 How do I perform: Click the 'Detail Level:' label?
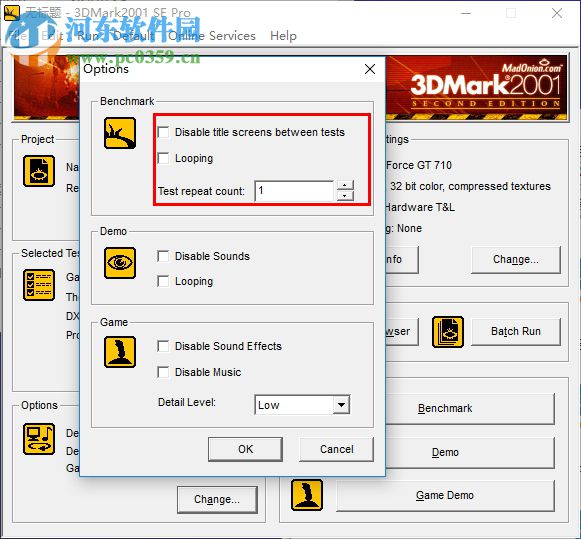click(x=187, y=402)
